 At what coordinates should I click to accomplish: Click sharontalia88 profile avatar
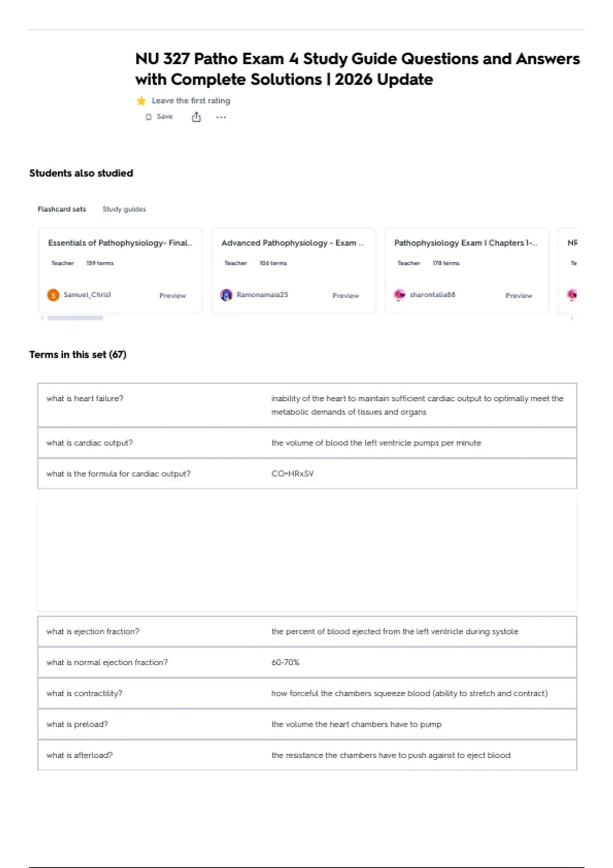coord(399,295)
